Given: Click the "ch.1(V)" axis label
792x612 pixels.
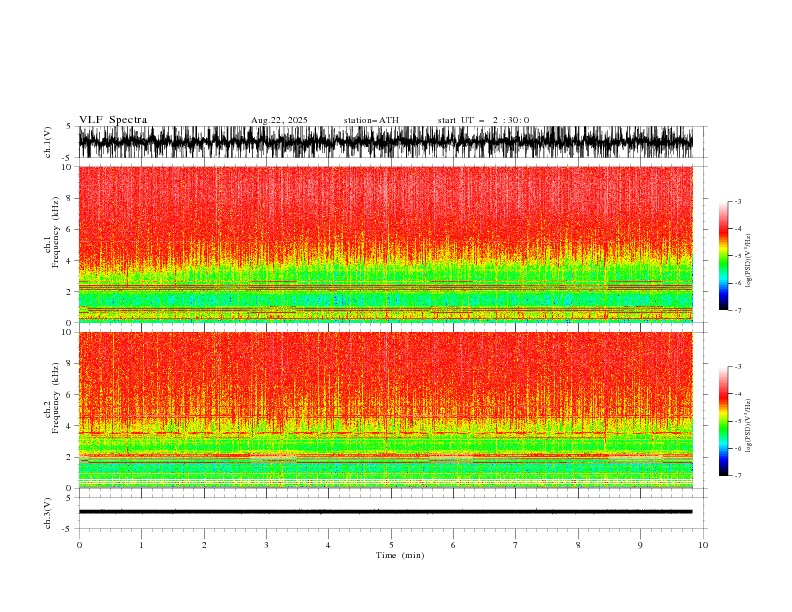Looking at the screenshot, I should (48, 142).
